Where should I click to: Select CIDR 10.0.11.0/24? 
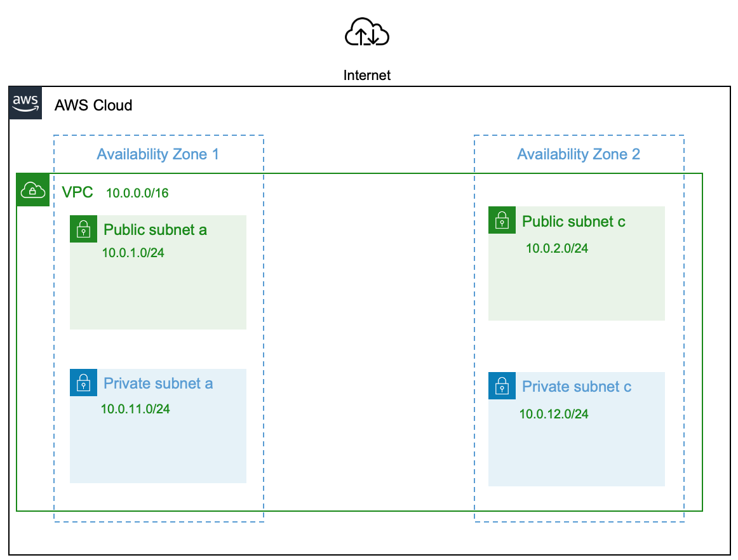coord(135,409)
